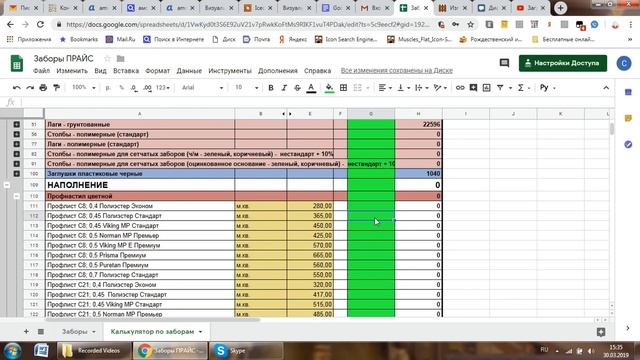Image resolution: width=640 pixels, height=360 pixels.
Task: Open comment history icon
Action: click(x=504, y=63)
